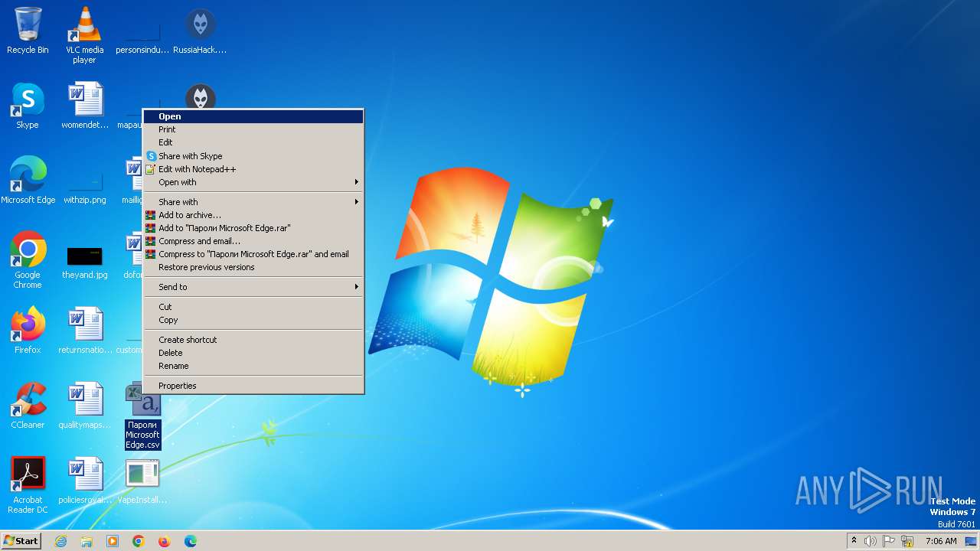Choose Add to archive...
980x551 pixels.
click(x=253, y=215)
